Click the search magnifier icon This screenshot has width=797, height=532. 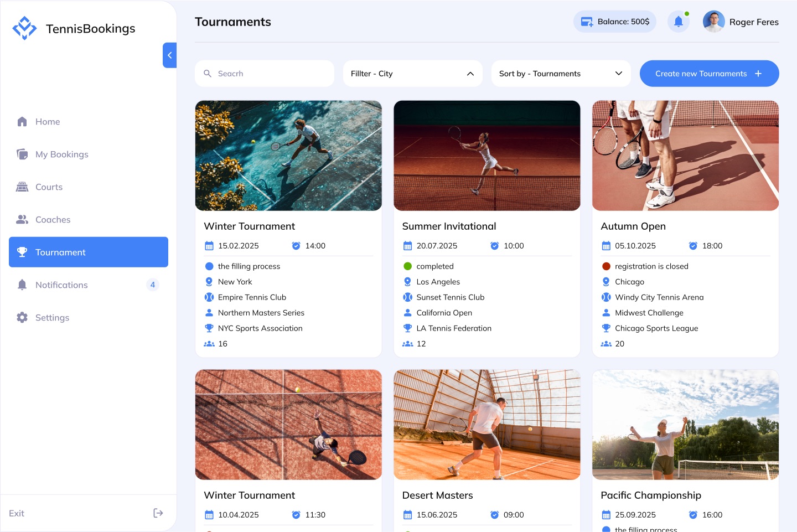click(208, 74)
